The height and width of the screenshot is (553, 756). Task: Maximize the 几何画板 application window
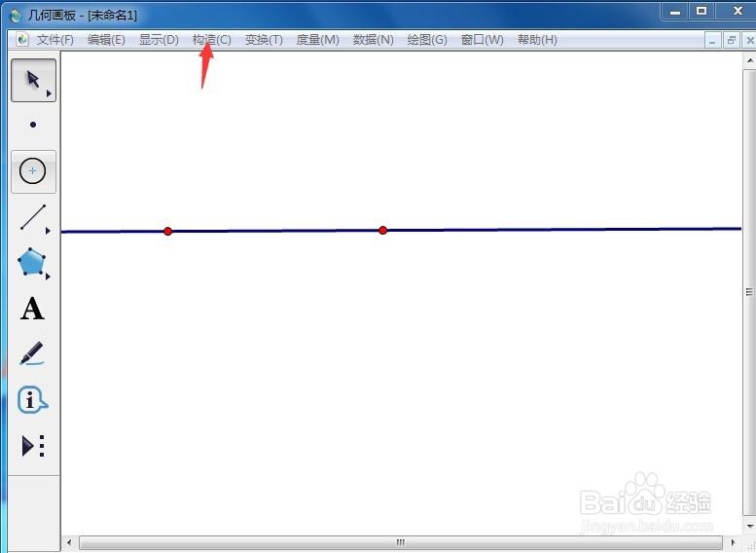(x=702, y=11)
